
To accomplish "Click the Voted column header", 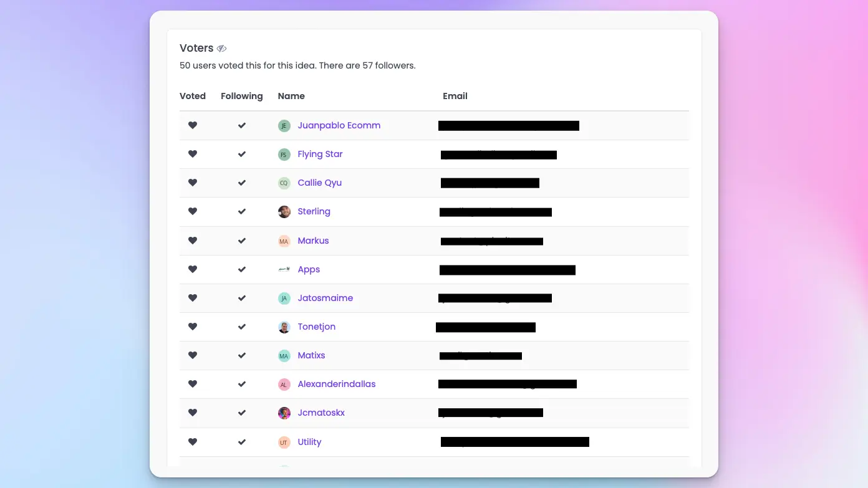I will [193, 96].
